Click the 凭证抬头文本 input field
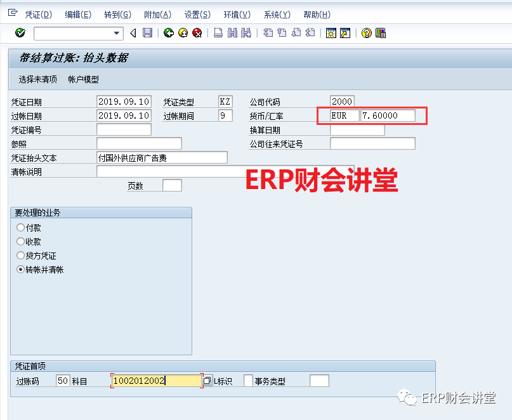 162,157
